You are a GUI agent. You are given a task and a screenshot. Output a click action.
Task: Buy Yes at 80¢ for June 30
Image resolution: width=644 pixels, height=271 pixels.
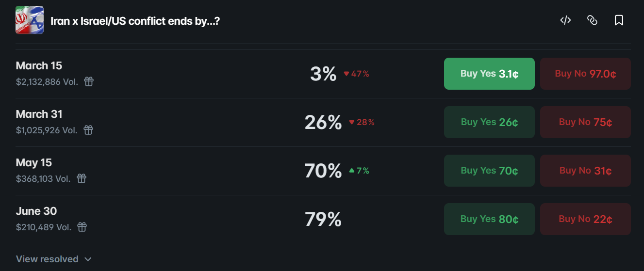click(489, 219)
